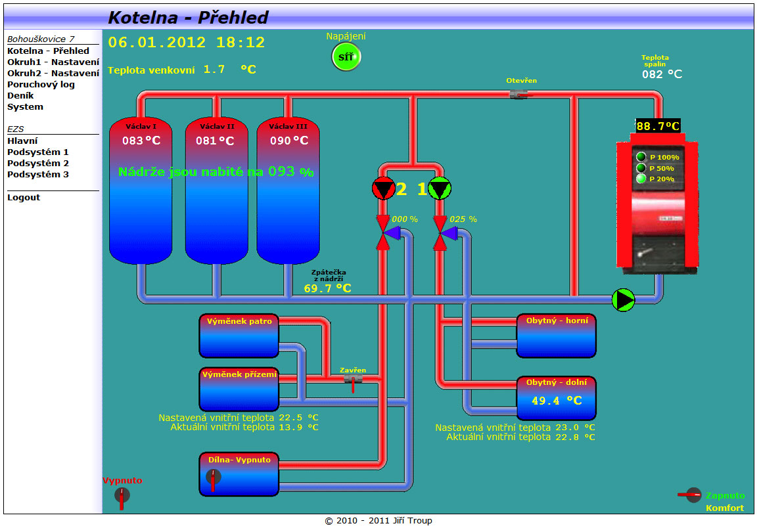This screenshot has width=759, height=532.
Task: Open Okruh1 - Nastavení page
Action: 53,62
